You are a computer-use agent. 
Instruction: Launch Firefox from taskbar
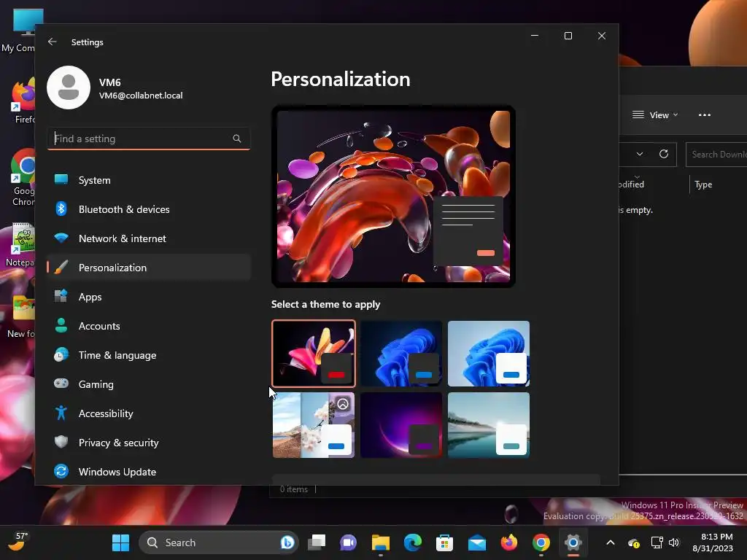[x=508, y=542]
